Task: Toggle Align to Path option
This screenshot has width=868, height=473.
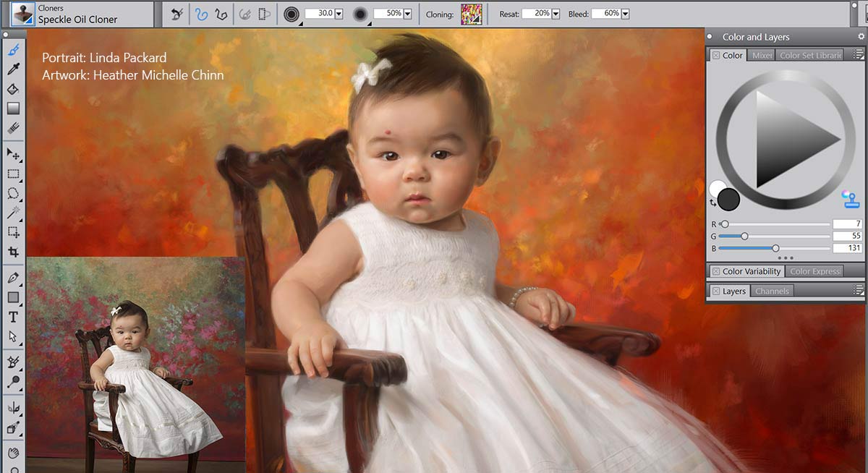Action: point(245,13)
